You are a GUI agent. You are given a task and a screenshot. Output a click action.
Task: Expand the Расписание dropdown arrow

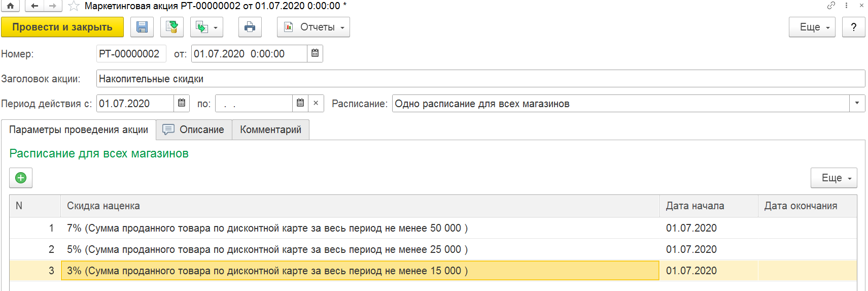[857, 103]
